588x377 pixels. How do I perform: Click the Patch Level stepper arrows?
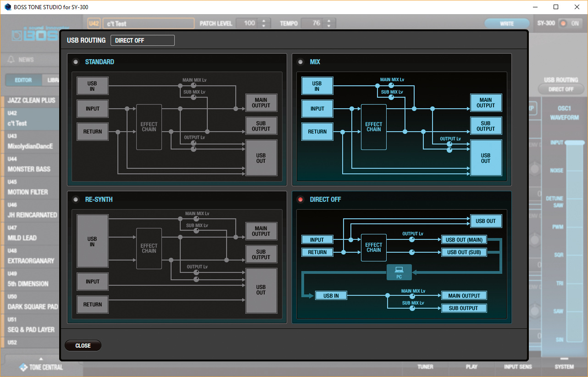pyautogui.click(x=264, y=23)
